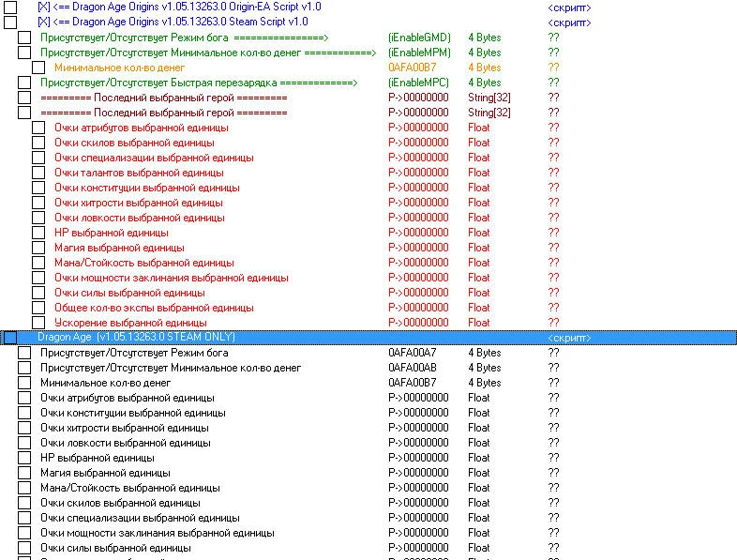Toggle the black Очки силы выбранной единицы checkbox
This screenshot has width=737, height=560.
click(24, 548)
